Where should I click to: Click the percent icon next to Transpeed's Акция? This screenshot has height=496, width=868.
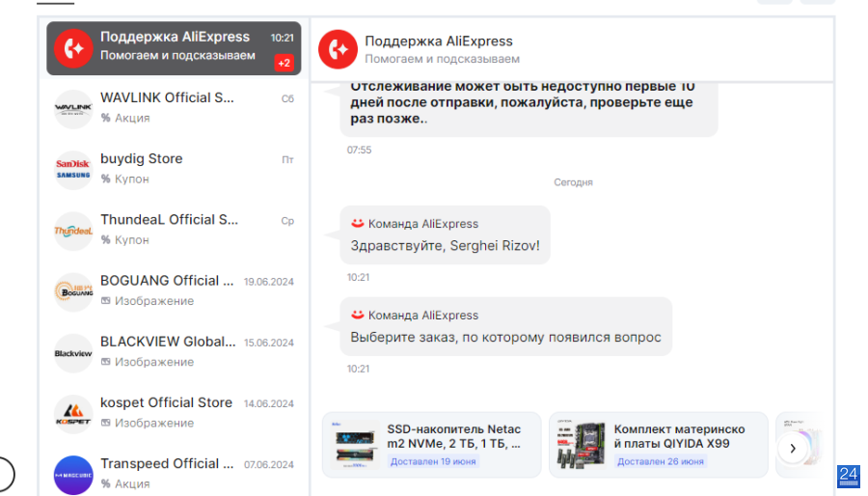[106, 483]
